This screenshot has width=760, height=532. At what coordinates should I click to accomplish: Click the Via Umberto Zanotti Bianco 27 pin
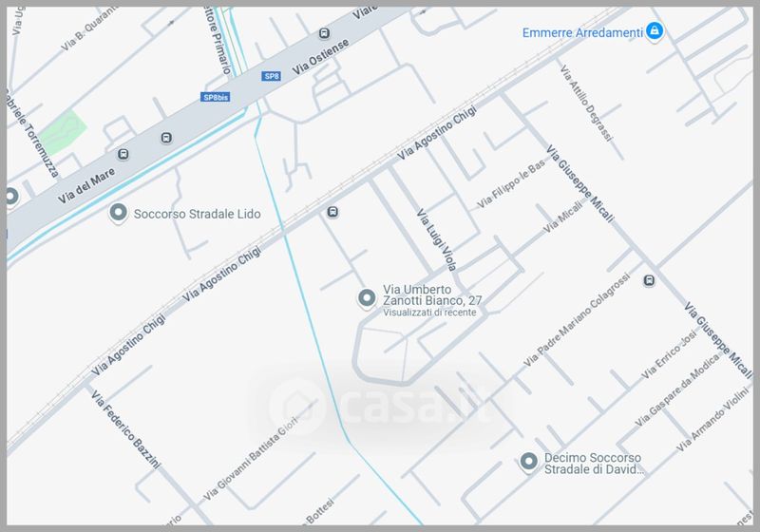367,298
